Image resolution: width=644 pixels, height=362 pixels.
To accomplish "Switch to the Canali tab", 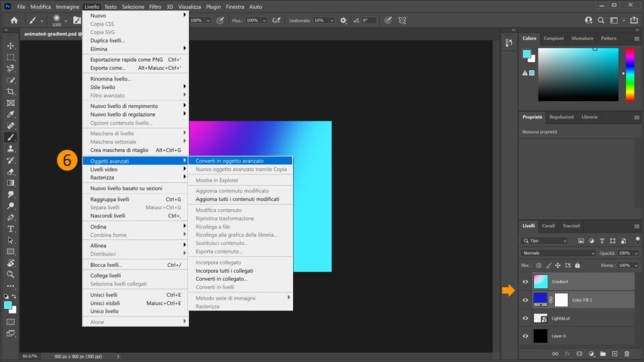I will [548, 226].
